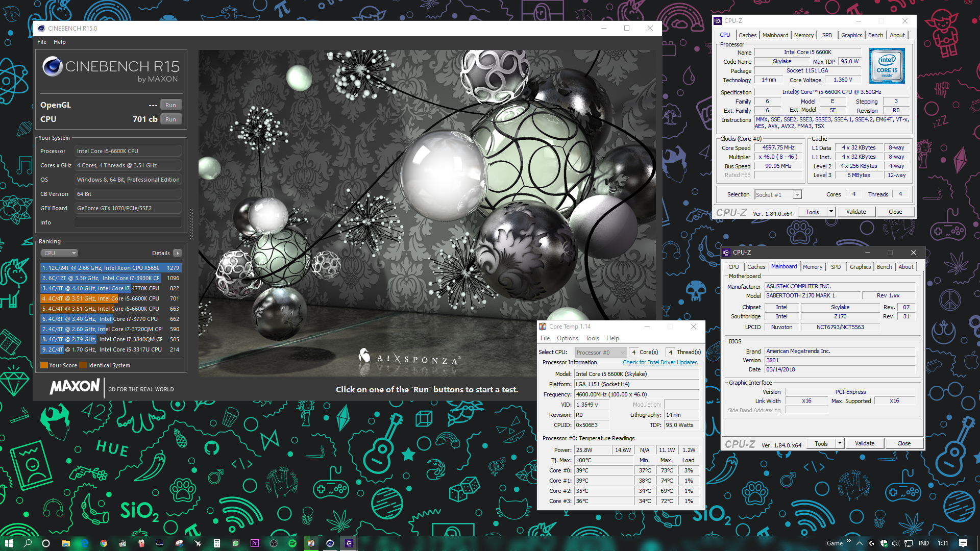Open SPD tab in top CPU-Z window

(827, 35)
